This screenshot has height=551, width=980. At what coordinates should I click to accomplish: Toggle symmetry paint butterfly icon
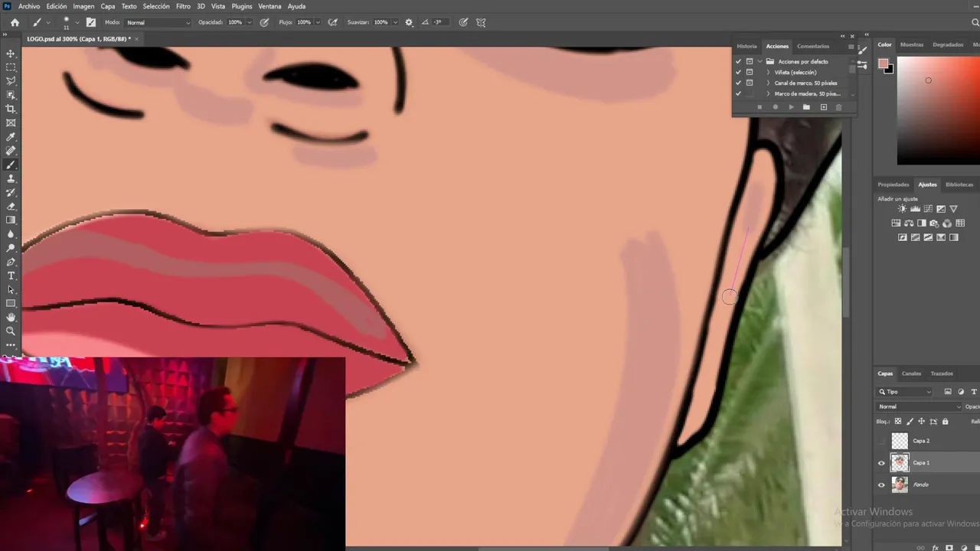(481, 22)
